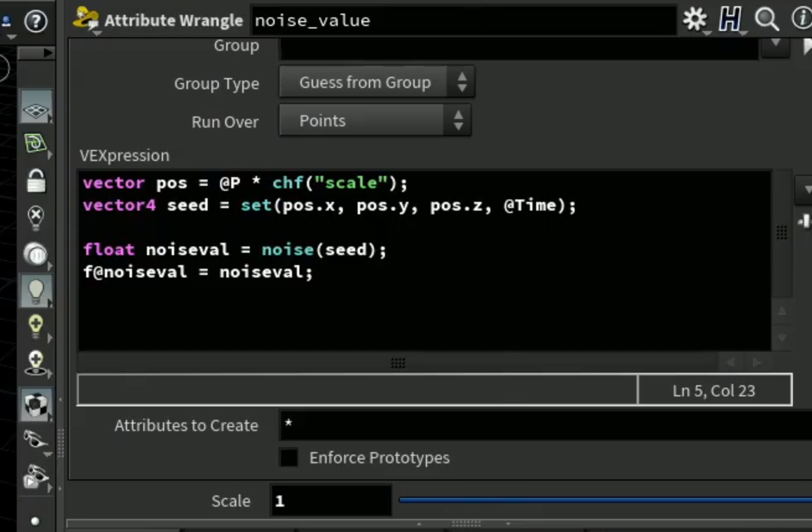Toggle the lock icon in viewport sidebar
This screenshot has height=532, width=812.
click(36, 181)
